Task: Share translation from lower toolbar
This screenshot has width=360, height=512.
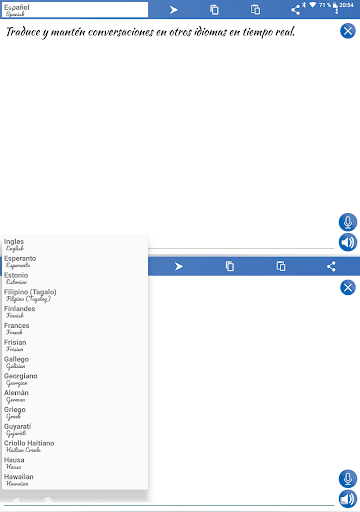Action: point(331,266)
